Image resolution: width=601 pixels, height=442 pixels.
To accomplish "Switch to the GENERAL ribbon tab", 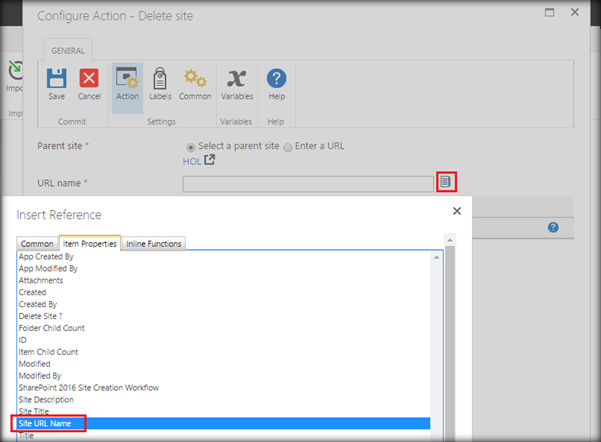I will (68, 51).
